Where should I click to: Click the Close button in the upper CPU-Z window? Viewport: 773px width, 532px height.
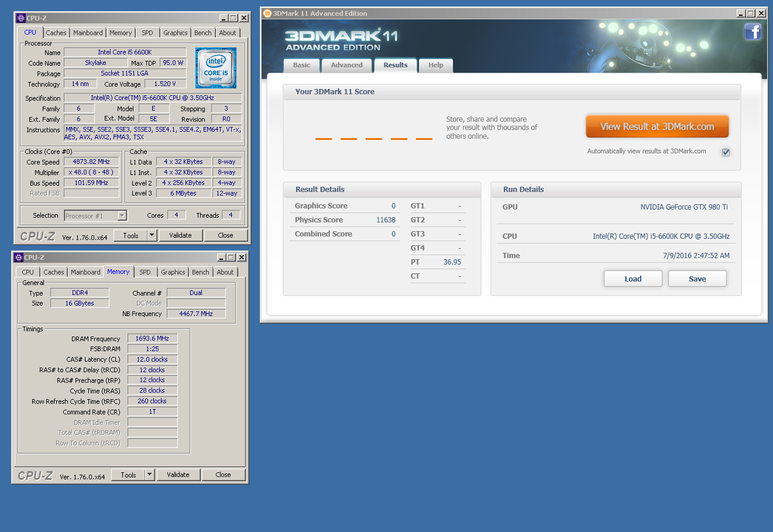click(x=225, y=235)
